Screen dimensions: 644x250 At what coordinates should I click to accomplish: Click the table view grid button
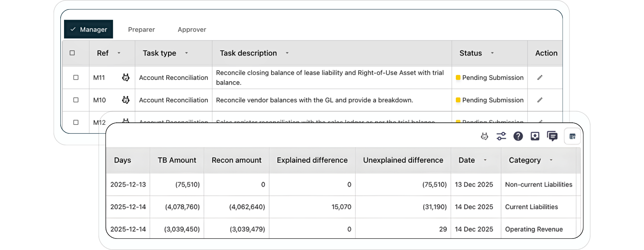(572, 136)
